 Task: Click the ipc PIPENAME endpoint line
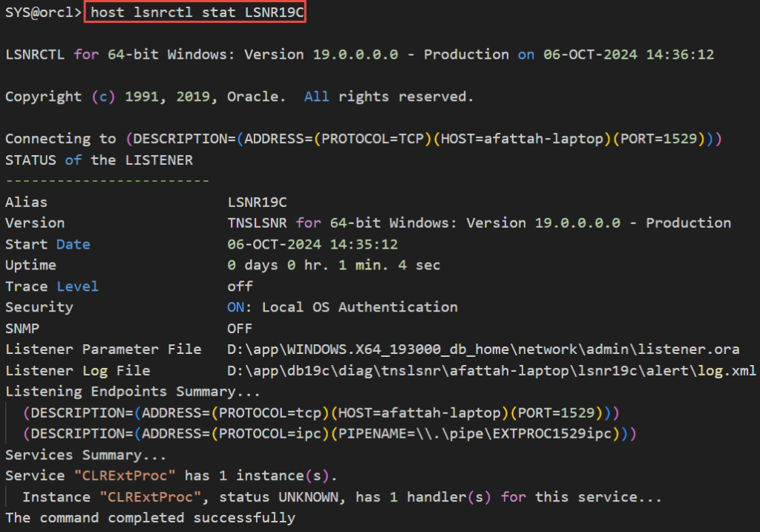(330, 433)
